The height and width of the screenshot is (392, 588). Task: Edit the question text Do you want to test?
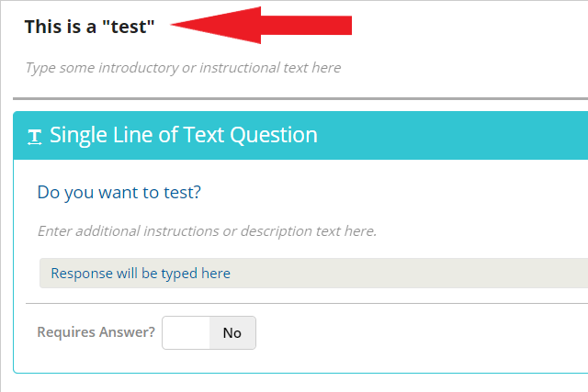119,193
